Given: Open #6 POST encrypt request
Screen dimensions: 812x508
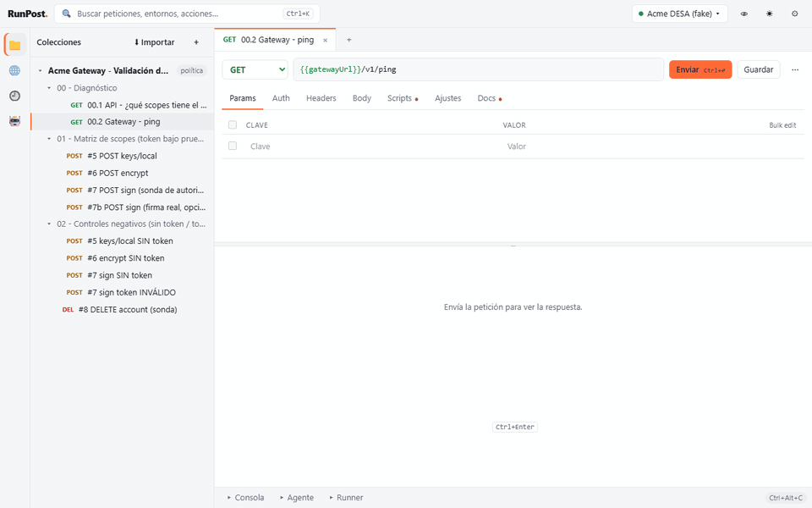Looking at the screenshot, I should [122, 173].
